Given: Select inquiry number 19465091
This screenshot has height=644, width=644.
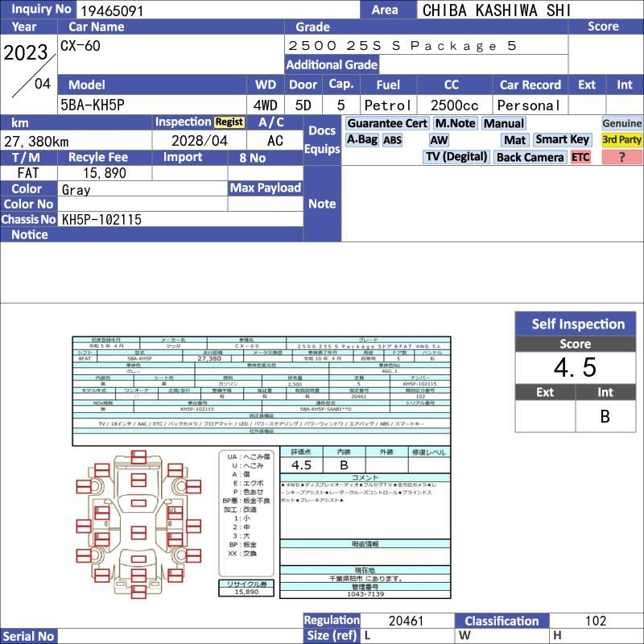Looking at the screenshot, I should (112, 10).
